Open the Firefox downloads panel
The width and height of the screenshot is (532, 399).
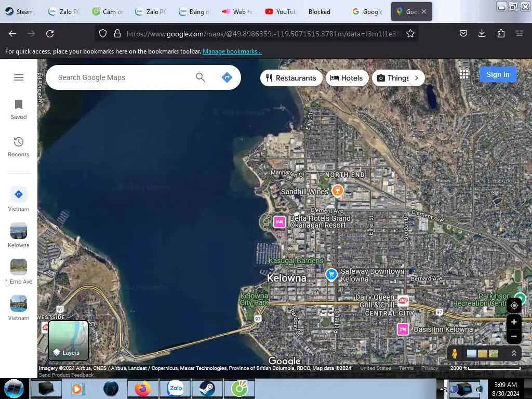coord(482,33)
